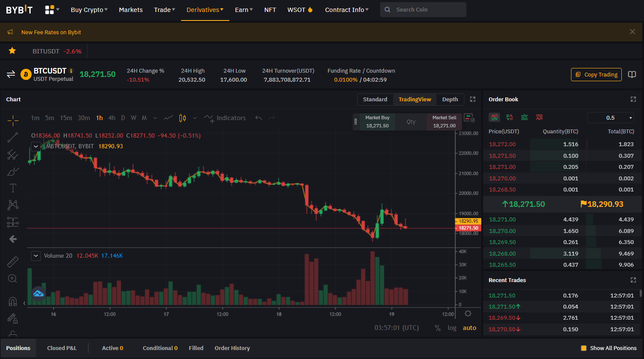644x359 pixels.
Task: Switch to Depth chart tab
Action: click(x=450, y=99)
